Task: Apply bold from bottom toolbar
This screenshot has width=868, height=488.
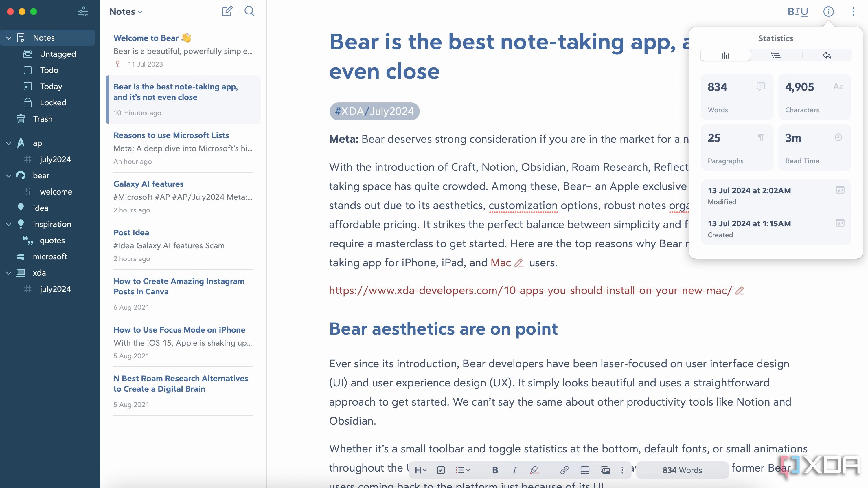Action: pyautogui.click(x=495, y=470)
